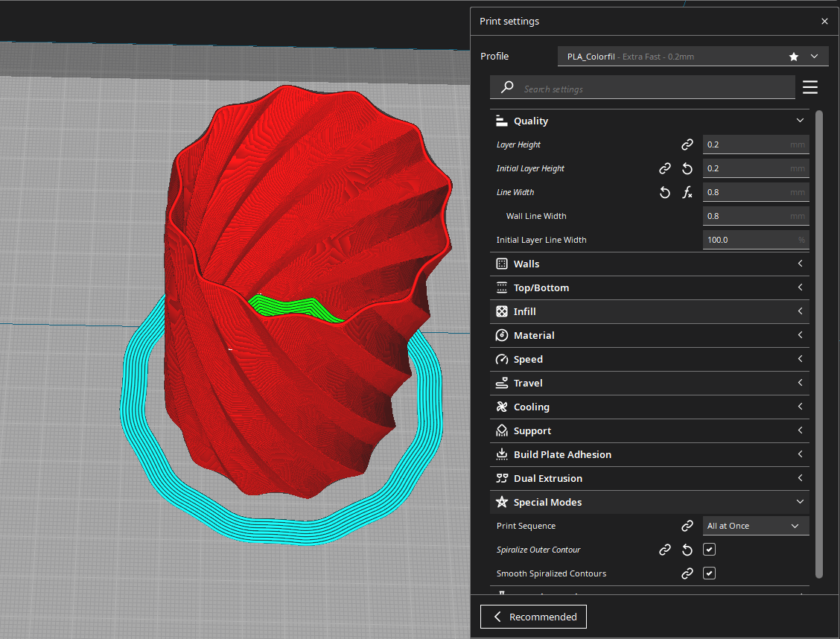Reset the Initial Layer Height value
The width and height of the screenshot is (840, 639).
pos(687,169)
